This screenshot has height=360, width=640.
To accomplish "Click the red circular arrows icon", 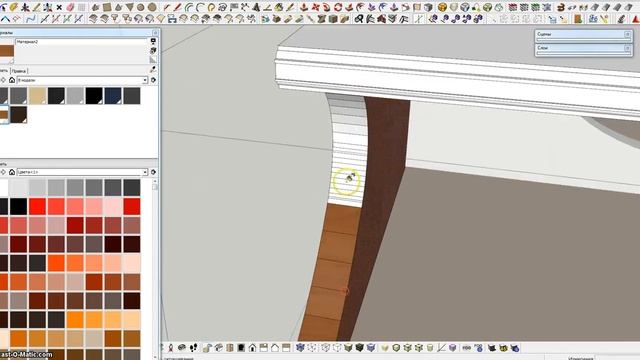I will tap(338, 7).
